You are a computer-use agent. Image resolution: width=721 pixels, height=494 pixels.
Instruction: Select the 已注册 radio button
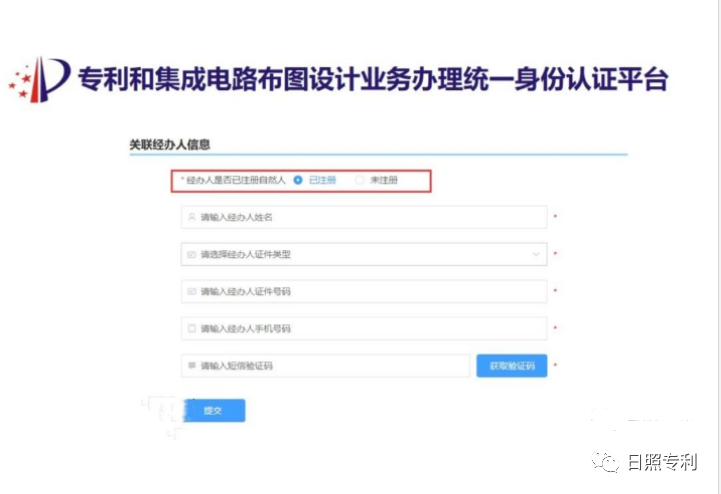(x=298, y=180)
